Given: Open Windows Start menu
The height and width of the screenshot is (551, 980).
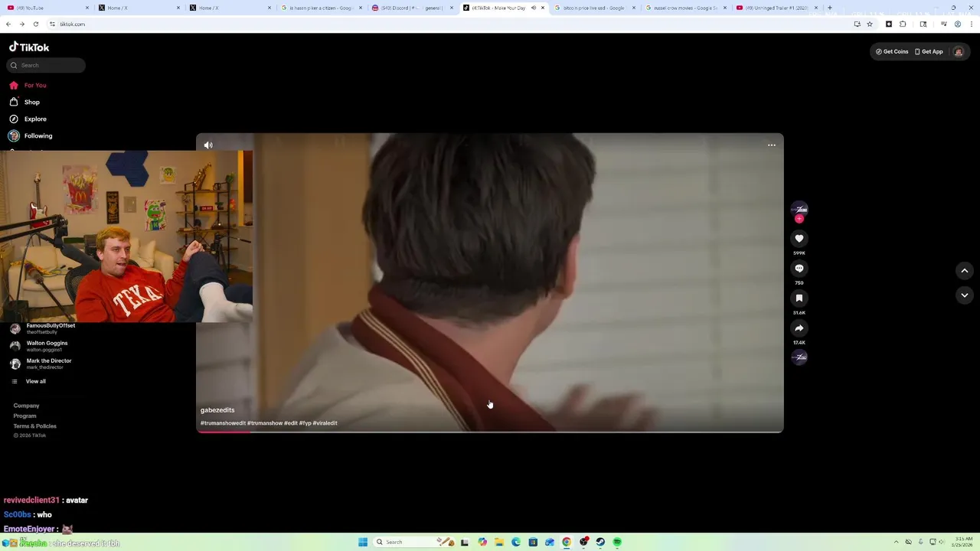Looking at the screenshot, I should tap(363, 542).
